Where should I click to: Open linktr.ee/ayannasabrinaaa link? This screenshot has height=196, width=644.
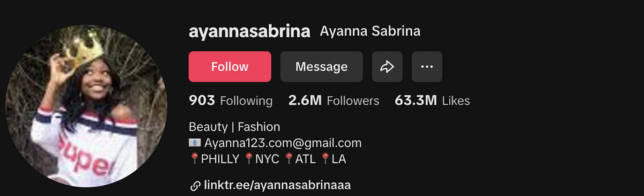277,185
